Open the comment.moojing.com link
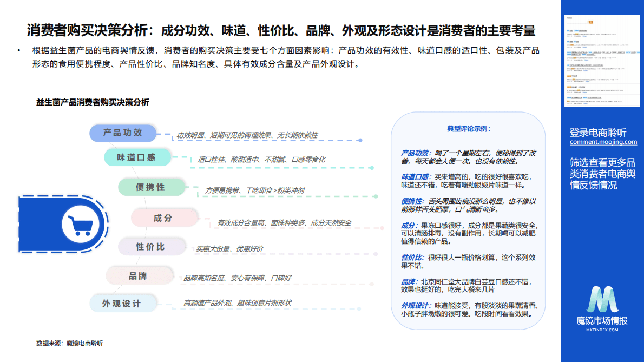The width and height of the screenshot is (644, 362). coord(602,142)
